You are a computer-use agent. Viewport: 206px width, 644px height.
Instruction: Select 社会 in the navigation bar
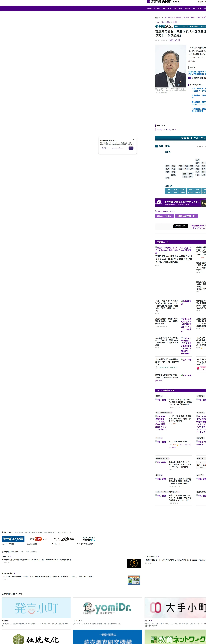(170, 8)
